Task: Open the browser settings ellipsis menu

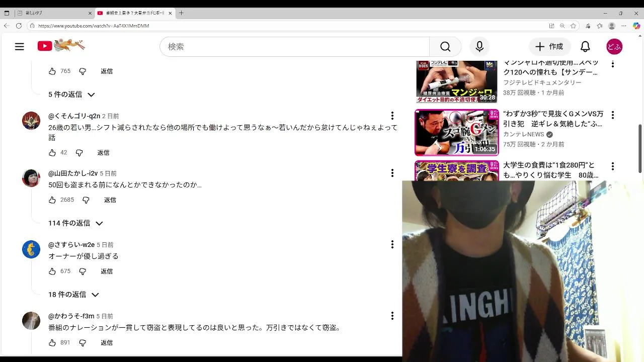Action: tap(624, 26)
